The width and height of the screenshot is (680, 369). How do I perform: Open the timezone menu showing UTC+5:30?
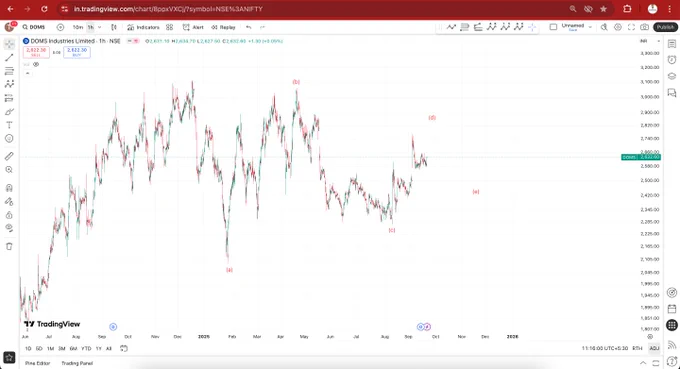coord(605,348)
